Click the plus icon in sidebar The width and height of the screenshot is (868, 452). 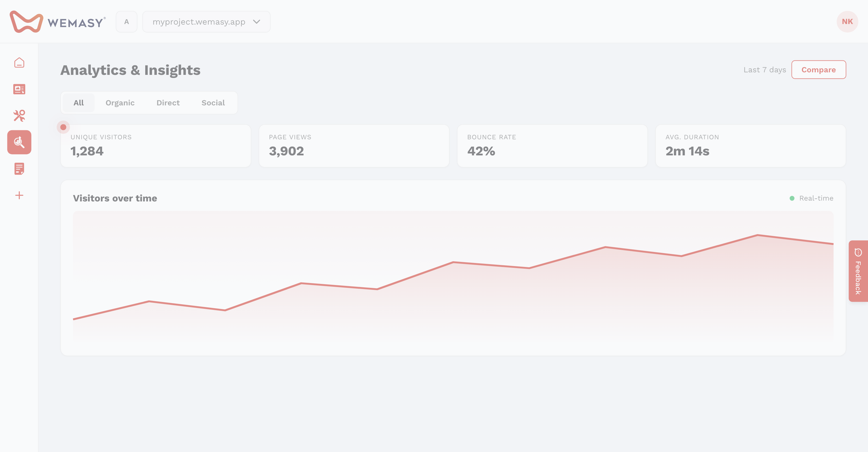[x=19, y=195]
